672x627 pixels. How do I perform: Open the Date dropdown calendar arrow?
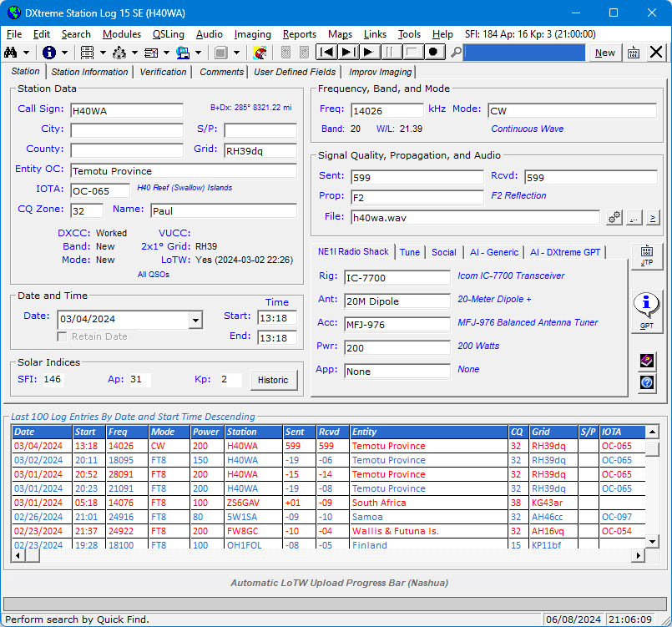click(195, 320)
